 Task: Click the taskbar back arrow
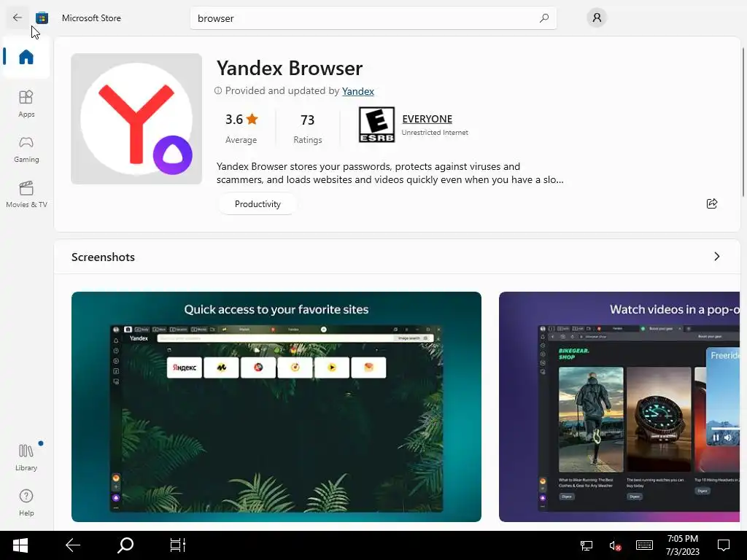point(73,545)
